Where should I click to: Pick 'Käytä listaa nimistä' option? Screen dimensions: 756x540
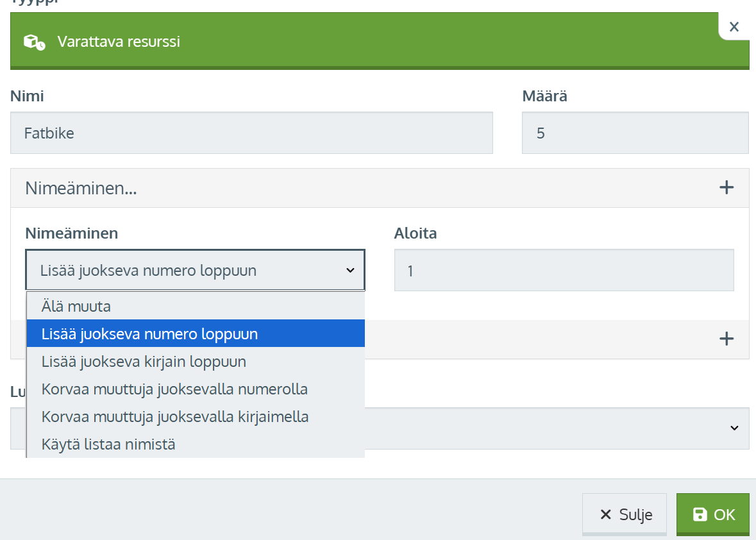[108, 444]
